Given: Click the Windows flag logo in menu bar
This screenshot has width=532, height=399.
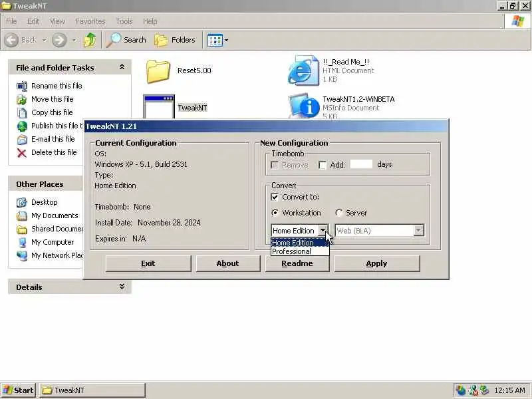Looking at the screenshot, I should tap(518, 21).
